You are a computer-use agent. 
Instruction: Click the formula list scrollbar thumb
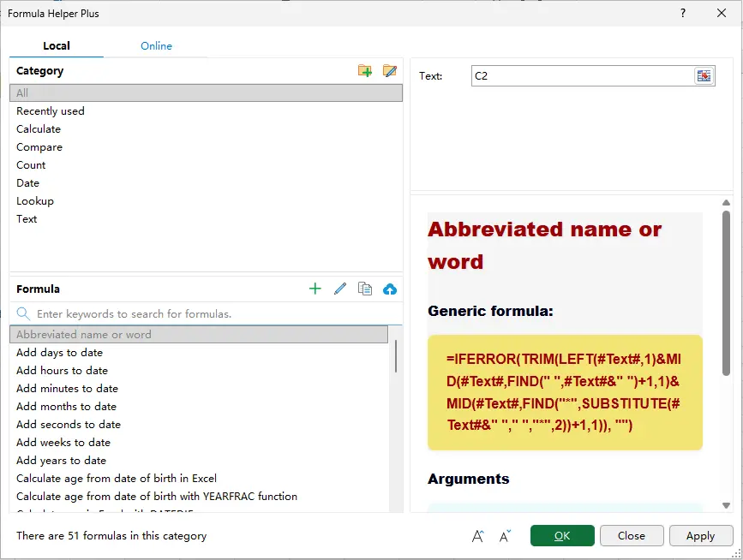point(396,355)
